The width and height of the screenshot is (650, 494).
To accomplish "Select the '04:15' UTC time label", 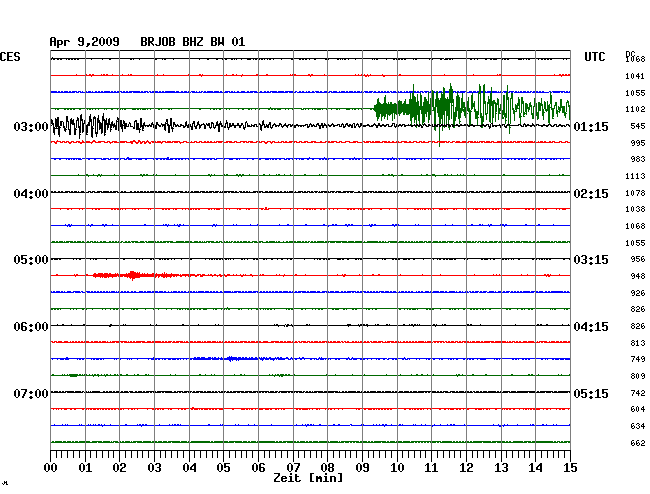I will 591,327.
